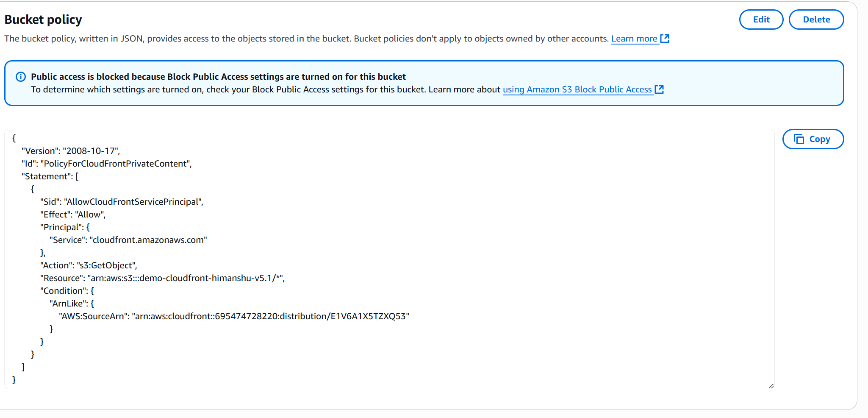Click the s3:GetObject Action line
The image size is (868, 418).
(x=89, y=265)
